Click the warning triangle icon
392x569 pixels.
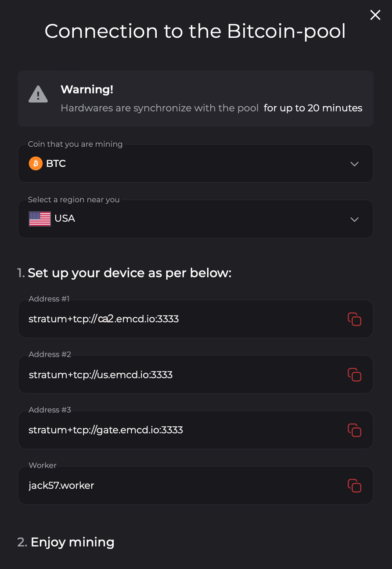(38, 94)
